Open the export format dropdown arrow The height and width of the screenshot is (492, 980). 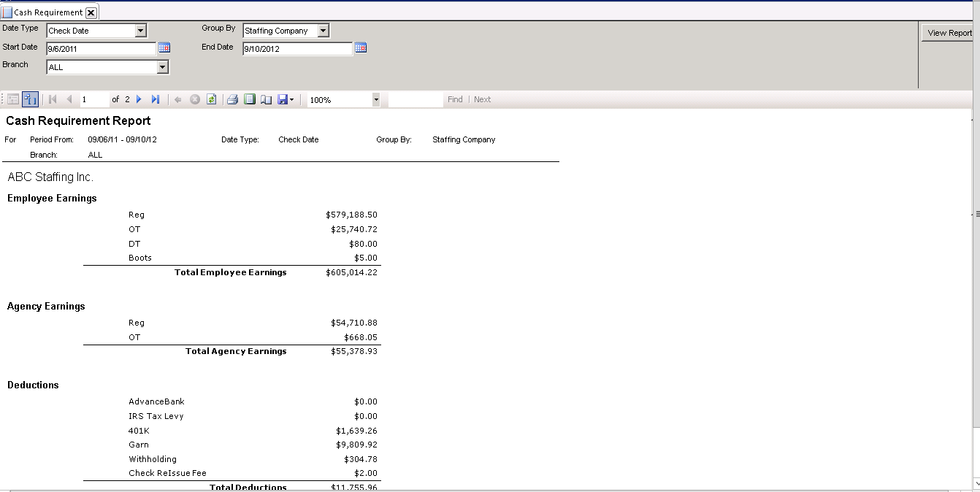click(x=291, y=99)
